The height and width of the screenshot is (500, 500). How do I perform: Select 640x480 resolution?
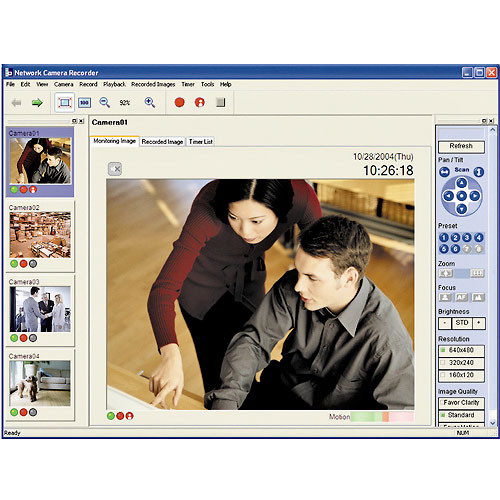click(x=461, y=350)
